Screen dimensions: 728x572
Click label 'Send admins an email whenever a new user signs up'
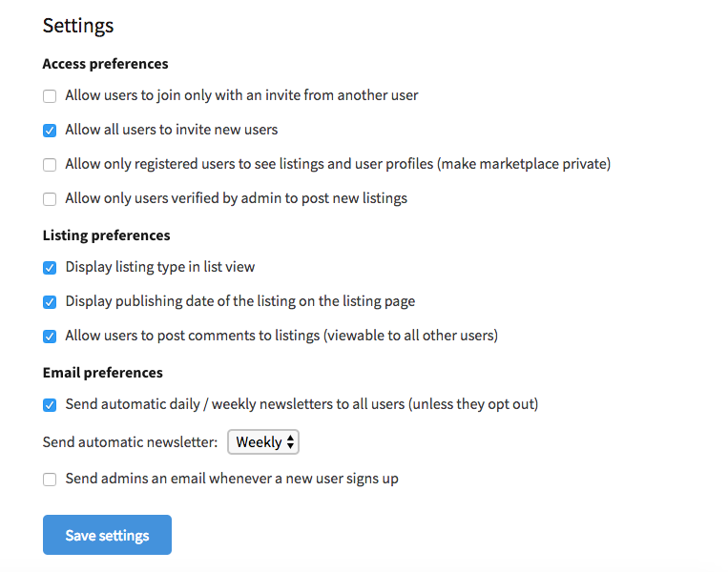(232, 479)
